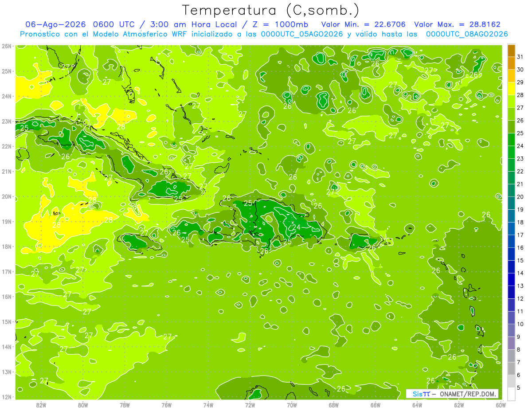Click the longitude axis label "68W"
The width and height of the screenshot is (532, 411).
[333, 405]
